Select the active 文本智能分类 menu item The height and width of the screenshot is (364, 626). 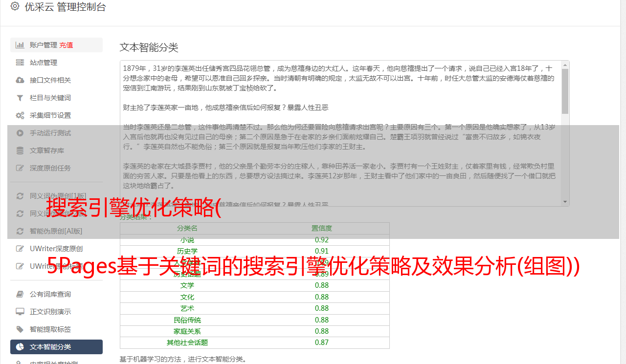(56, 347)
